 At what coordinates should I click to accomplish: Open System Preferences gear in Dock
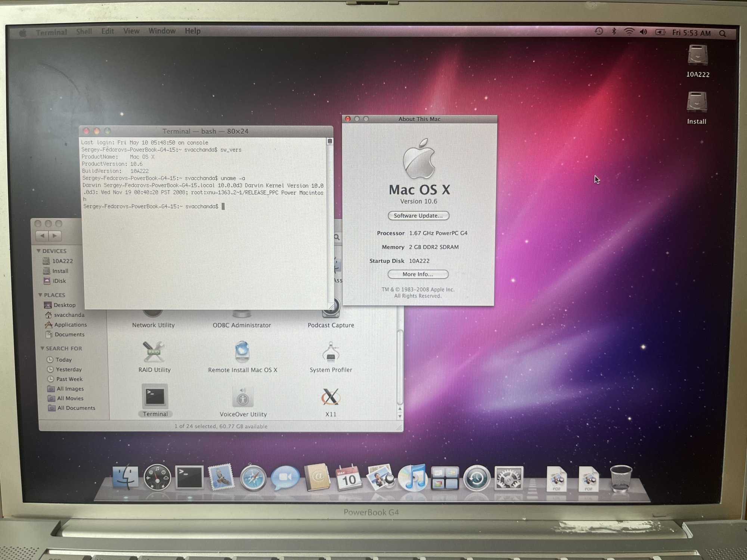(x=509, y=478)
